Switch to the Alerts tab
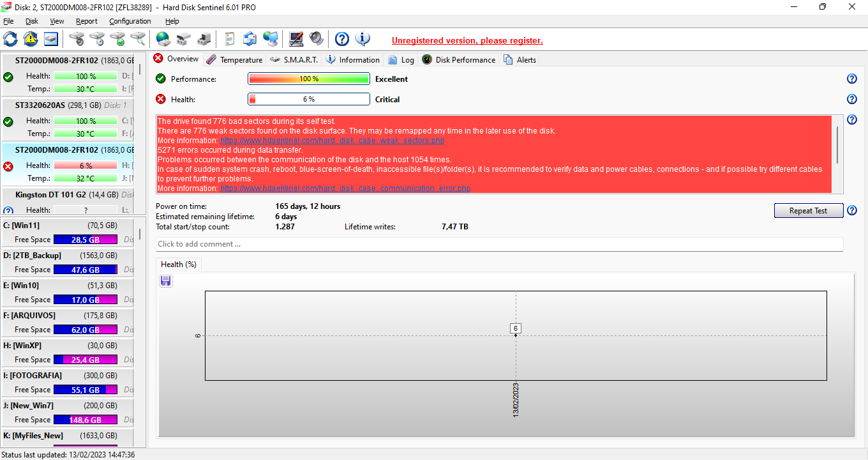Screen dimensions: 868x460 click(520, 59)
